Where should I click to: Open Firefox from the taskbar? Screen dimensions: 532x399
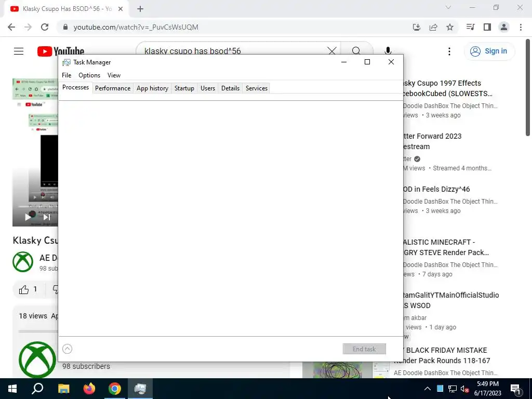[x=89, y=389]
